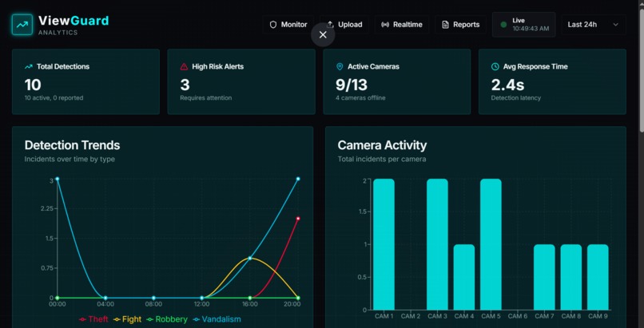The width and height of the screenshot is (644, 328).
Task: Click the "Detection latency" text
Action: 516,98
